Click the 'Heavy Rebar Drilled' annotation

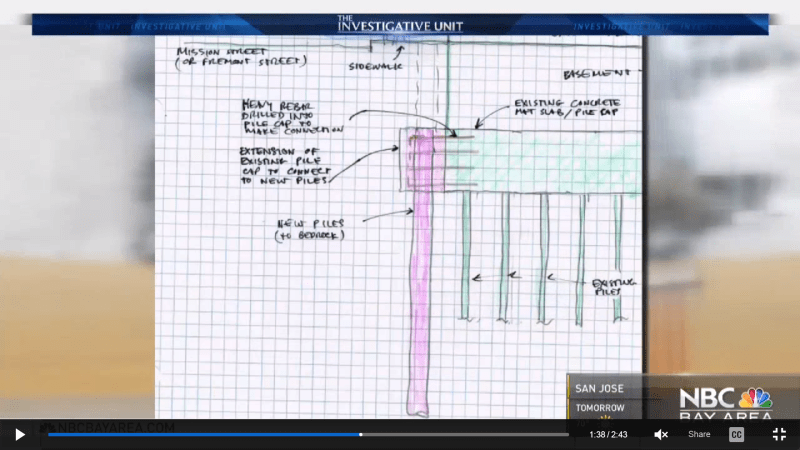292,117
